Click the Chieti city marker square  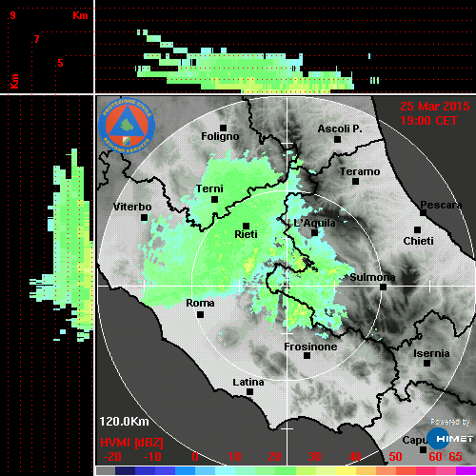coord(418,229)
